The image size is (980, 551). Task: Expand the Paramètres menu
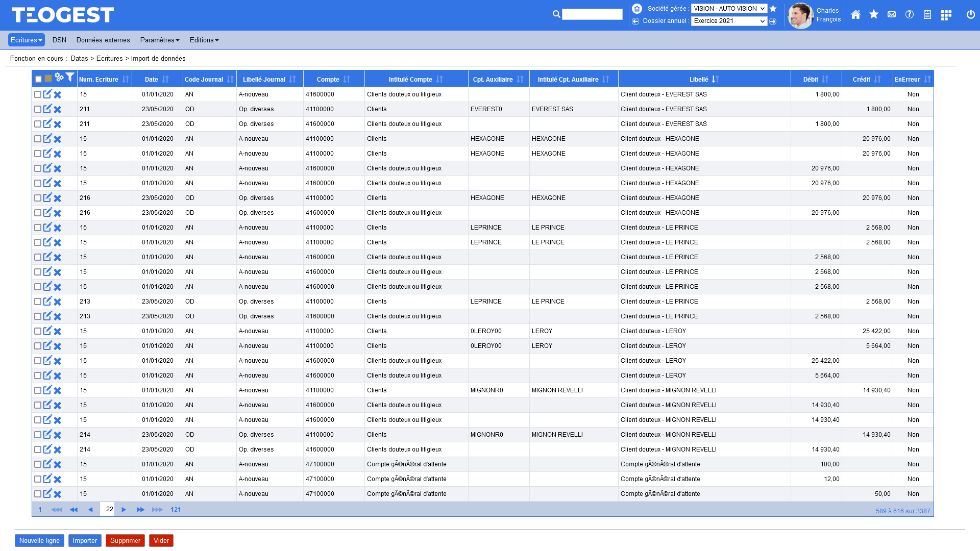160,40
